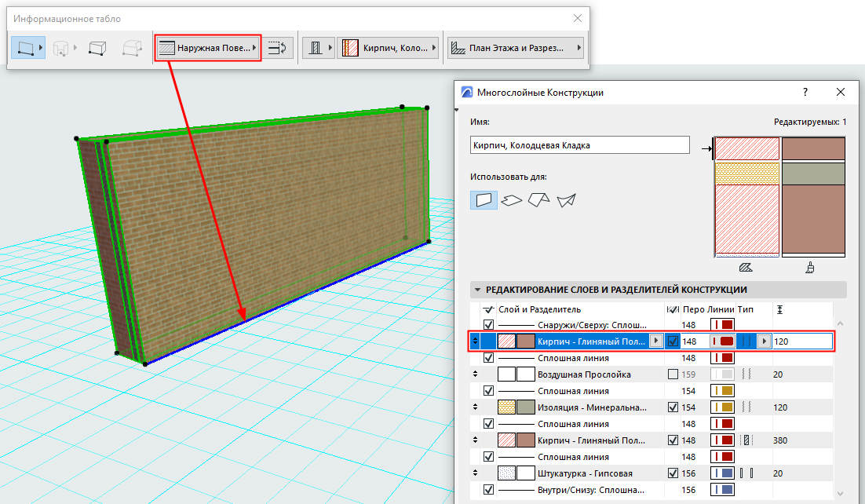
Task: Click the pen color swatch of the selected brick layer
Action: coord(722,341)
